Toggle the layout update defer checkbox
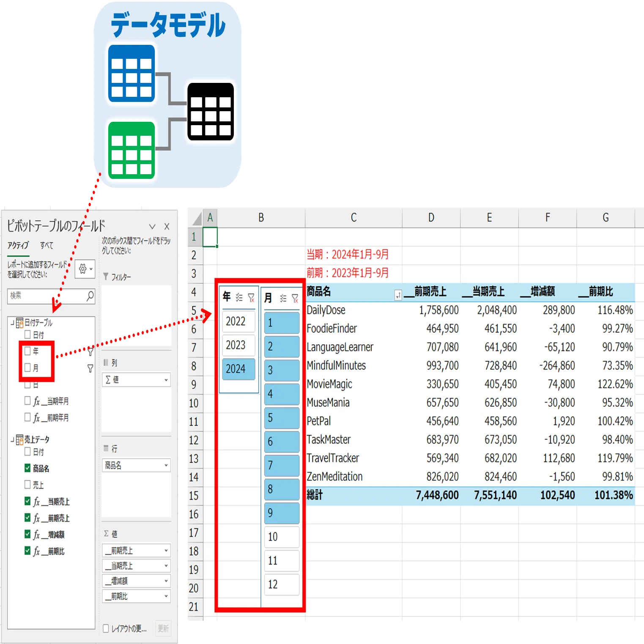 (106, 628)
